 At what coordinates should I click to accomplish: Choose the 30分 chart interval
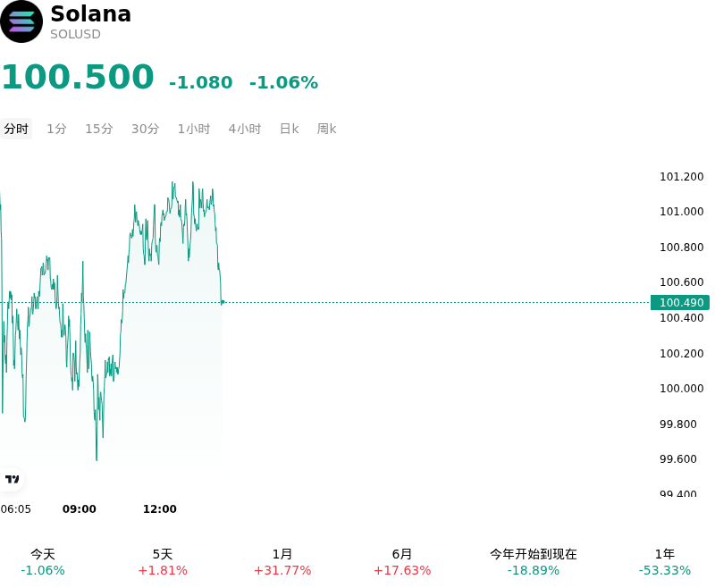tap(145, 129)
